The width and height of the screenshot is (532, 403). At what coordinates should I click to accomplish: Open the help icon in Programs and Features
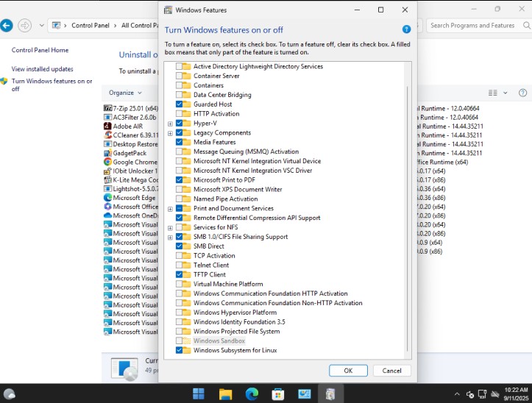pos(522,93)
